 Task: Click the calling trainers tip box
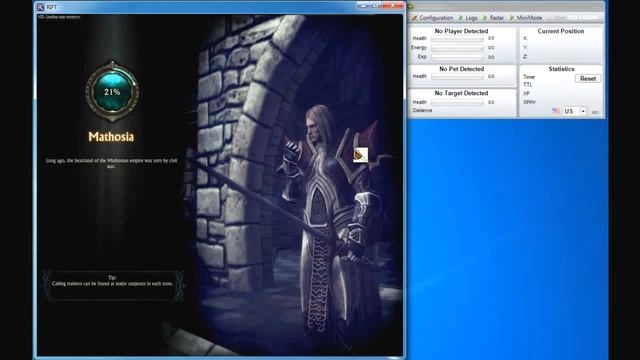point(113,285)
